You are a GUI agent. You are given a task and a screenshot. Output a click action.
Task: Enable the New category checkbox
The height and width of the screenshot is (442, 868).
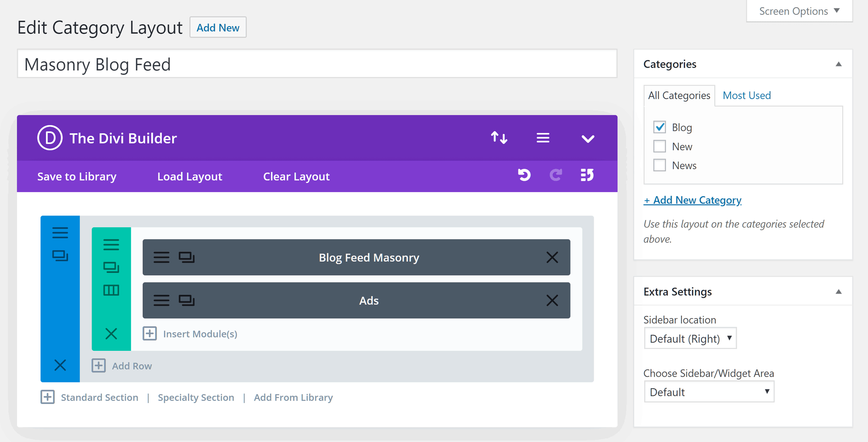[659, 147]
